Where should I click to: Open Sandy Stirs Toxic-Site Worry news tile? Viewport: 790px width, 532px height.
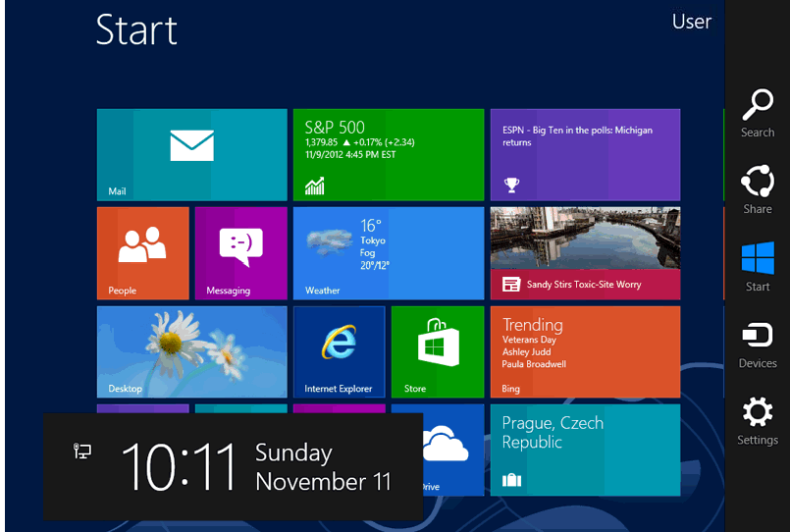pos(585,253)
